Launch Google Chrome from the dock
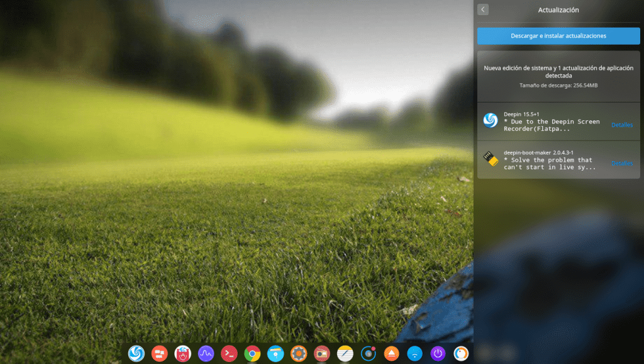Screen dimensions: 644x364 point(252,354)
